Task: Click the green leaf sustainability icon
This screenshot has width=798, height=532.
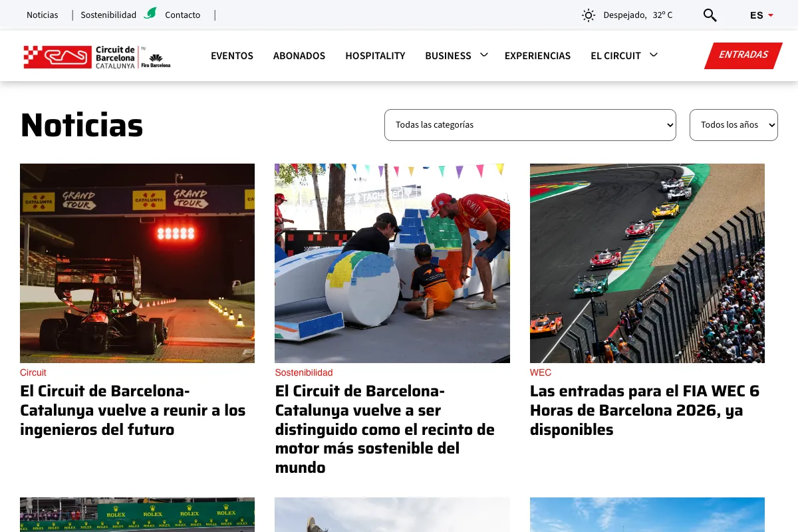Action: 151,13
